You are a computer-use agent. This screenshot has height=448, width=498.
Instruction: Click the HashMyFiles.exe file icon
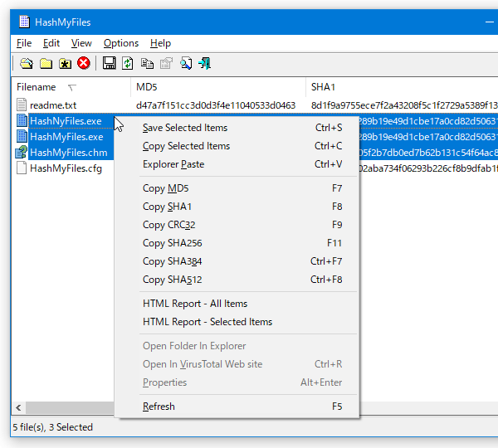click(22, 137)
